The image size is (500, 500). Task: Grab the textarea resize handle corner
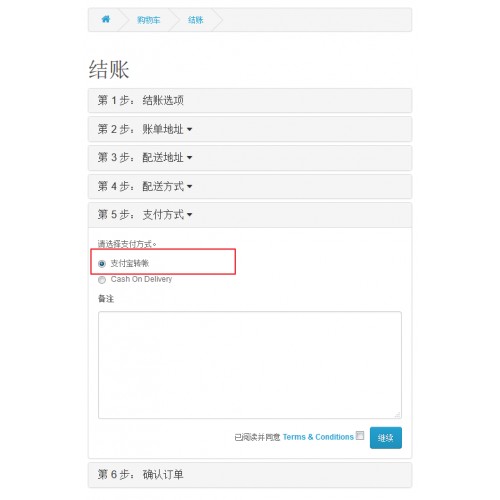tap(398, 415)
